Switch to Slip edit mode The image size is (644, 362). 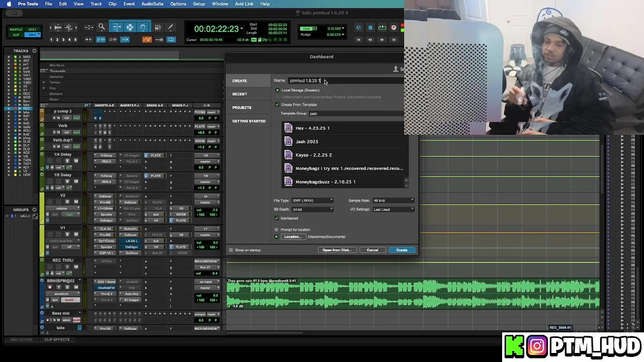click(16, 35)
